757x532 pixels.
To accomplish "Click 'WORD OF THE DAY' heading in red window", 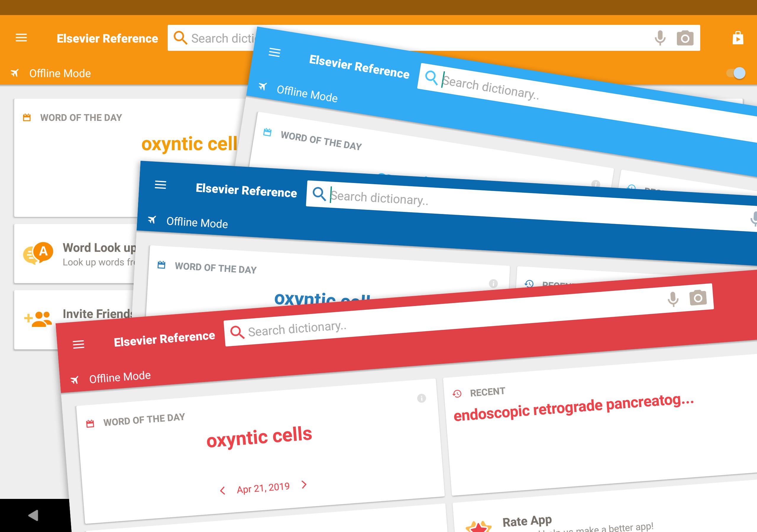I will 144,420.
